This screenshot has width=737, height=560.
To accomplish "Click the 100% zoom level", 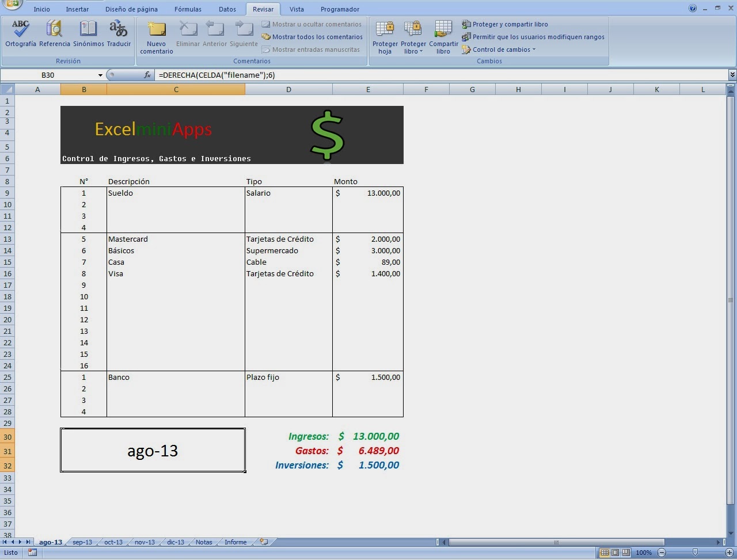I will tap(644, 553).
